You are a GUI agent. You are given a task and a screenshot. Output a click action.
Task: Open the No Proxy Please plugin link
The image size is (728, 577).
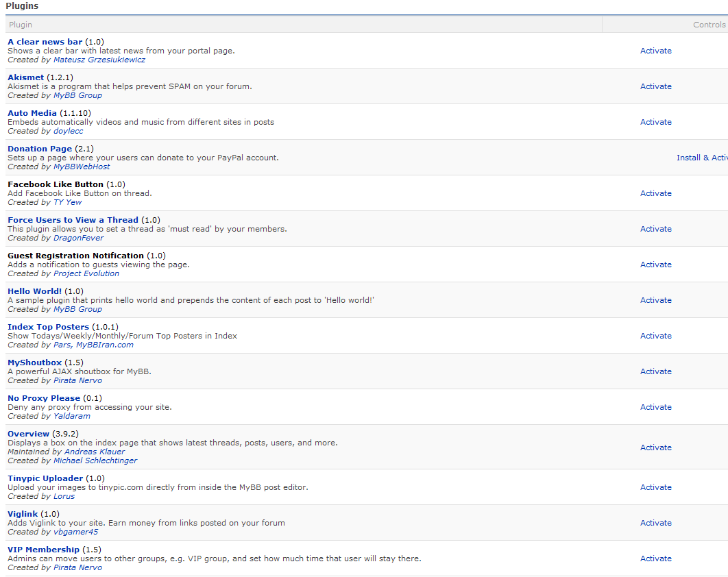coord(44,398)
